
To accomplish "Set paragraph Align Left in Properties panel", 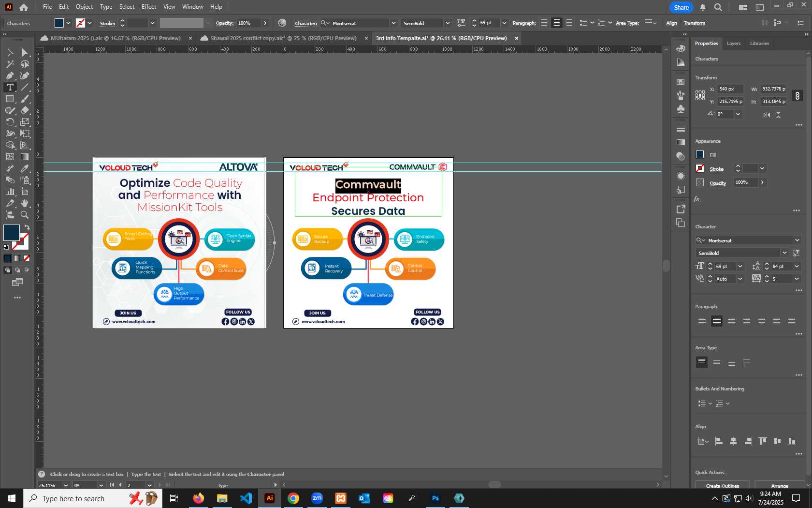I will coord(702,321).
